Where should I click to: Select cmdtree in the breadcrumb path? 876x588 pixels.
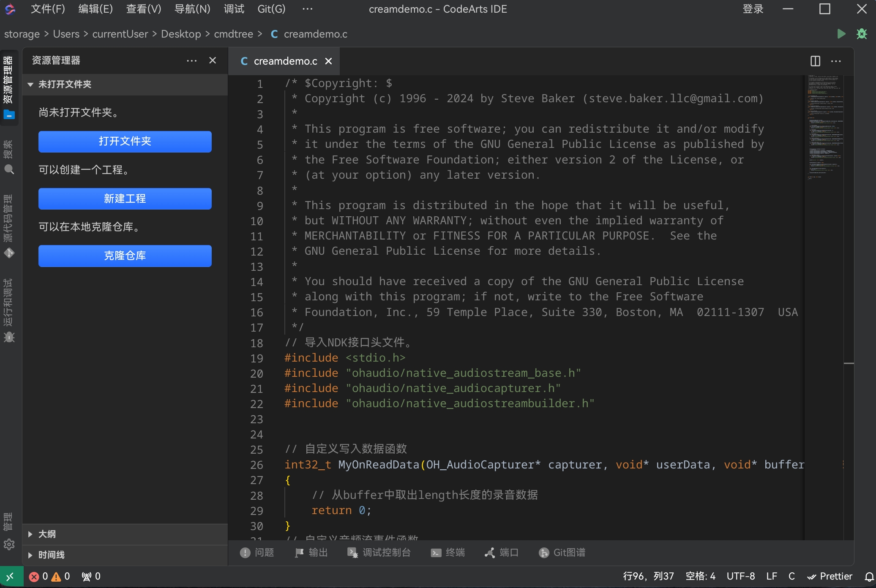pyautogui.click(x=233, y=34)
